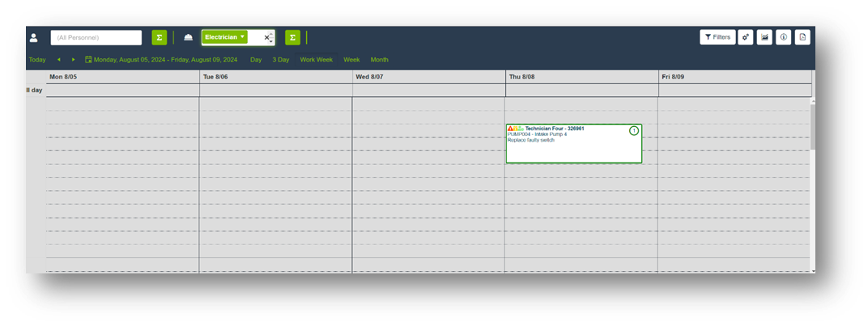Click the priority circle on the work order
Screen dimensions: 868x326
click(x=634, y=131)
